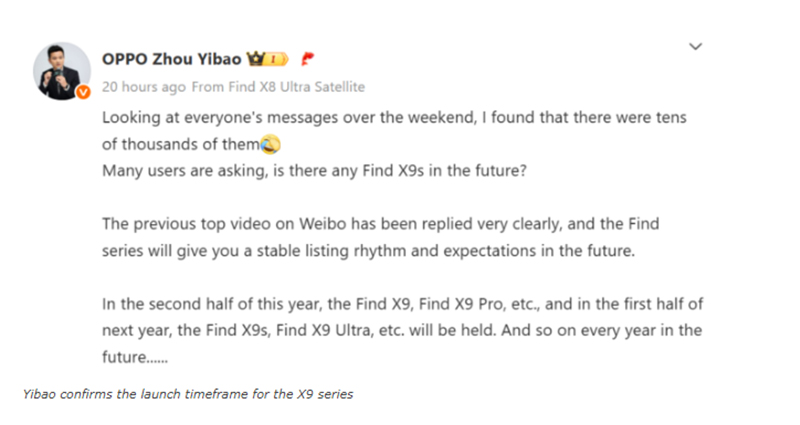Click the red icon after the username
The width and height of the screenshot is (800, 425).
click(307, 59)
